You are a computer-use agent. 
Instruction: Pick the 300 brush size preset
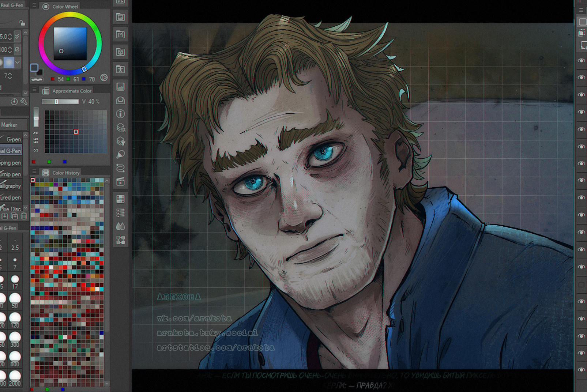[15, 339]
